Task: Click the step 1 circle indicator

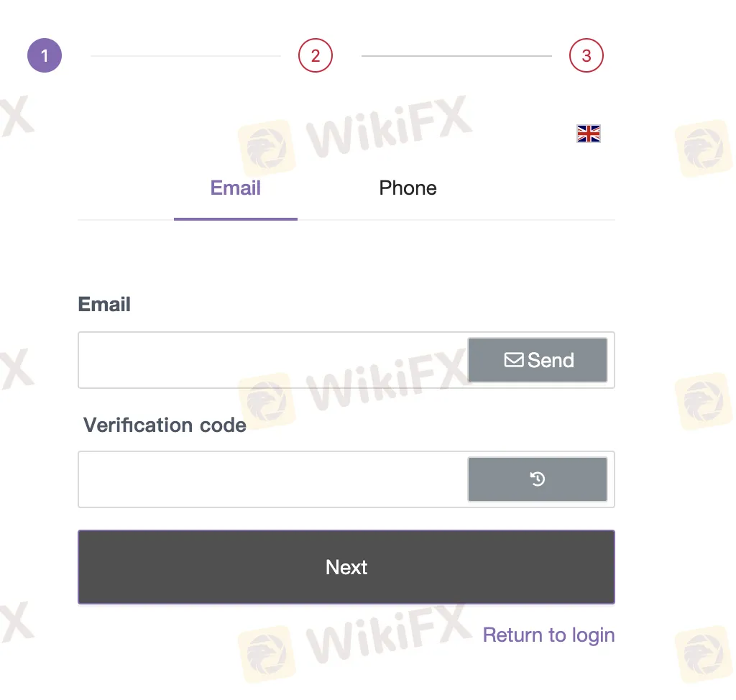Action: pyautogui.click(x=45, y=55)
